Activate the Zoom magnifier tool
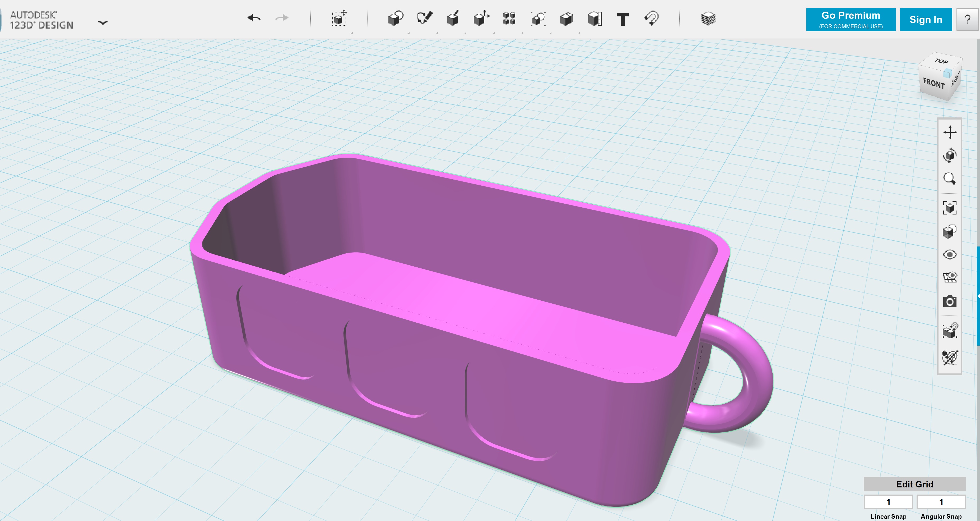Image resolution: width=980 pixels, height=521 pixels. 950,179
